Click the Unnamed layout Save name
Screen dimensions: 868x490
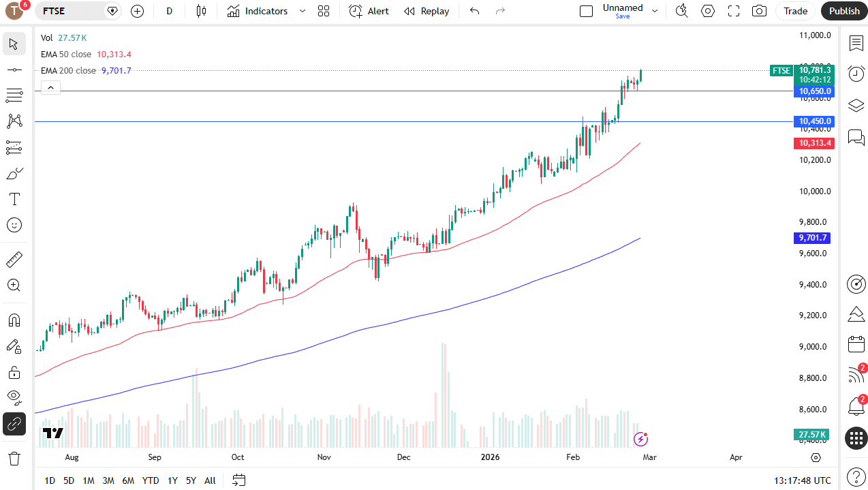pyautogui.click(x=623, y=11)
